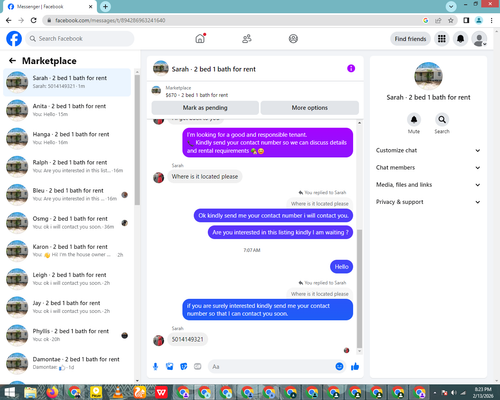
Task: Click the browser address bar URL
Action: pyautogui.click(x=110, y=20)
